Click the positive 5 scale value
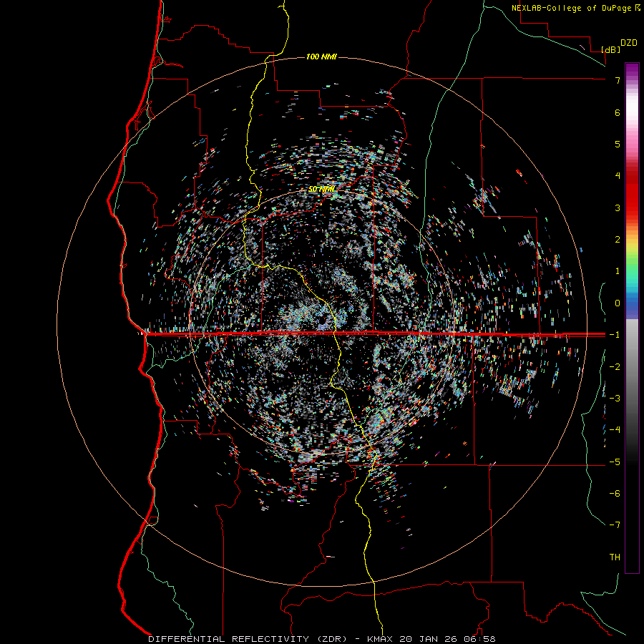This screenshot has height=644, width=644. 618,144
